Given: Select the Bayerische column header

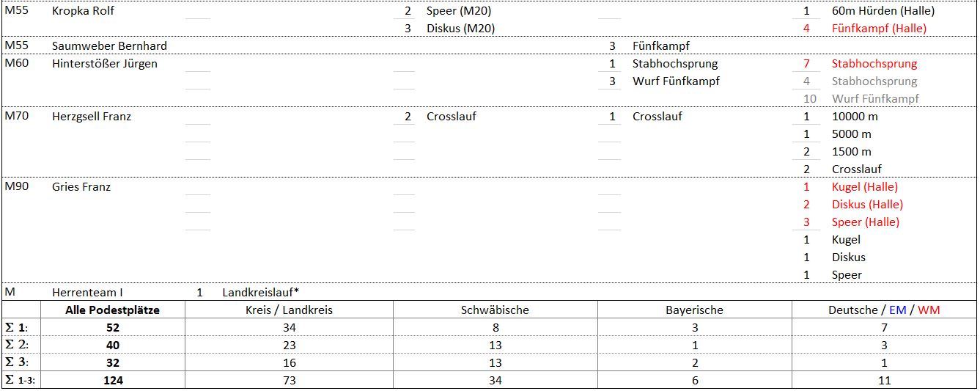Looking at the screenshot, I should (x=694, y=310).
